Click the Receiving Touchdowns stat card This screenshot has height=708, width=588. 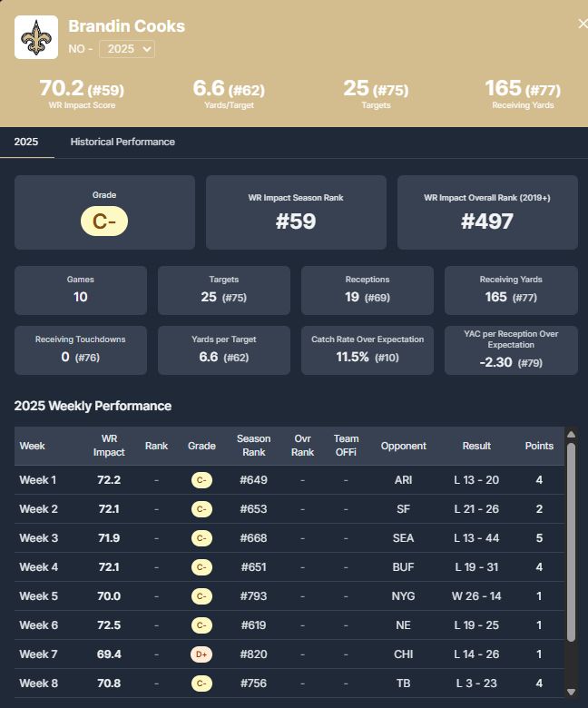[80, 349]
